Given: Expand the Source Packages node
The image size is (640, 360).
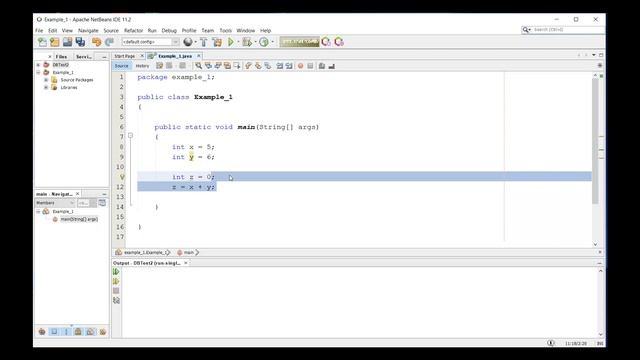Looking at the screenshot, I should tap(46, 80).
